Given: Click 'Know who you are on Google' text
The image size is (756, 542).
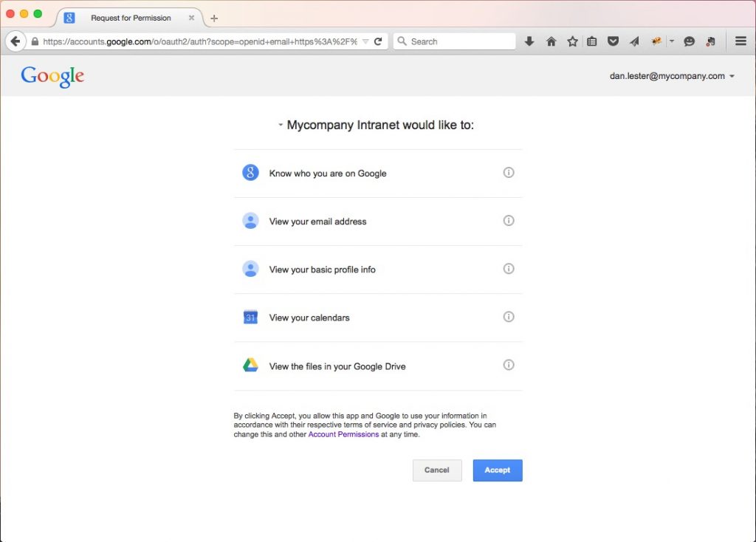Looking at the screenshot, I should click(328, 174).
